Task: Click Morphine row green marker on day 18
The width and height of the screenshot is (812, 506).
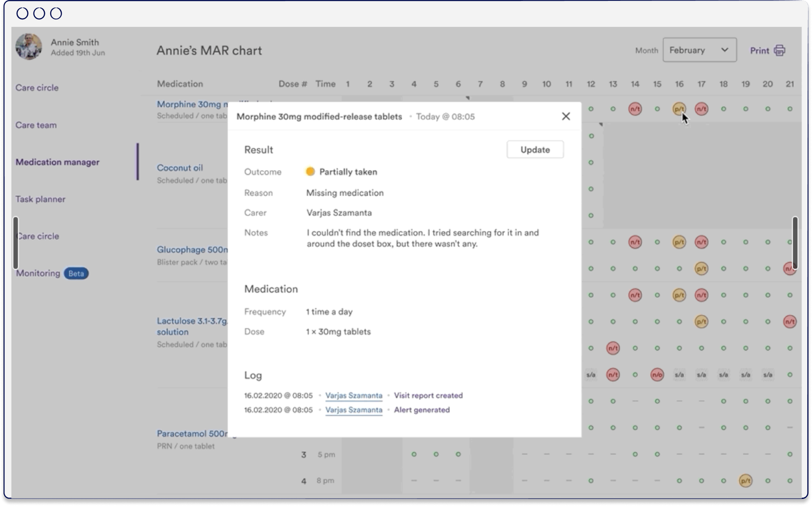Action: [723, 109]
